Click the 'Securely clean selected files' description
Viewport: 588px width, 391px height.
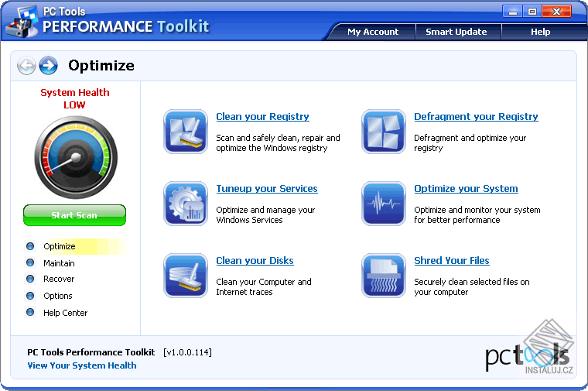tap(472, 286)
